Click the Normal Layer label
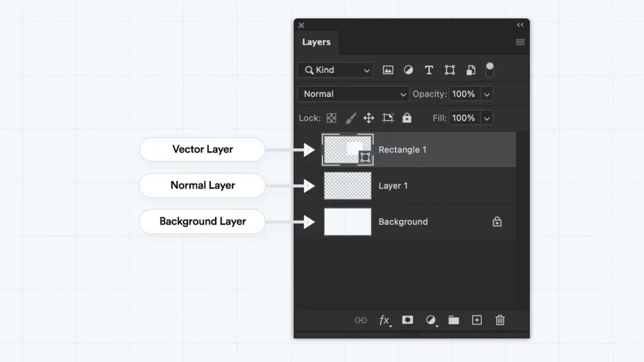The image size is (644, 362). point(203,185)
